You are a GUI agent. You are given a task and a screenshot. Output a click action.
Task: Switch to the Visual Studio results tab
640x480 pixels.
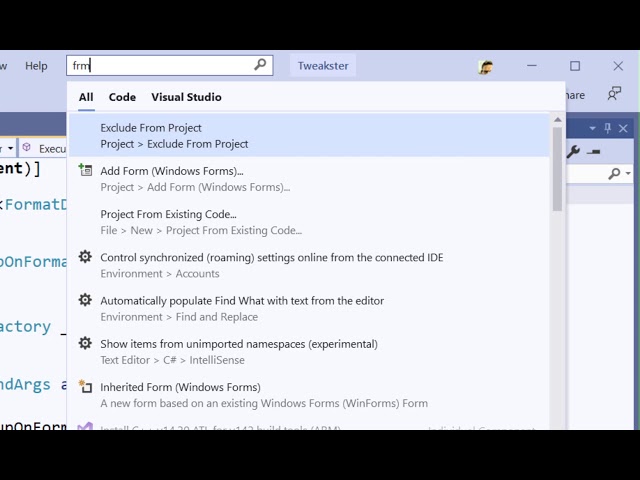(186, 97)
